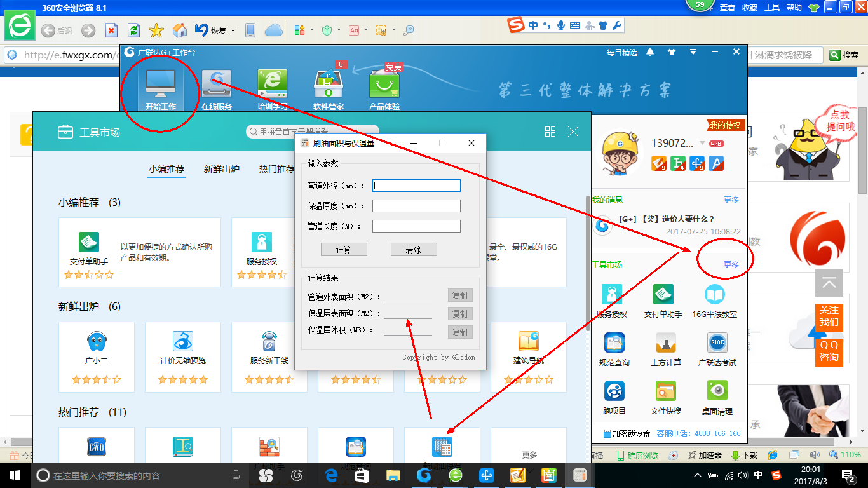Open 交付单助手 card in 小编推荐
868x488 pixels.
[140, 252]
